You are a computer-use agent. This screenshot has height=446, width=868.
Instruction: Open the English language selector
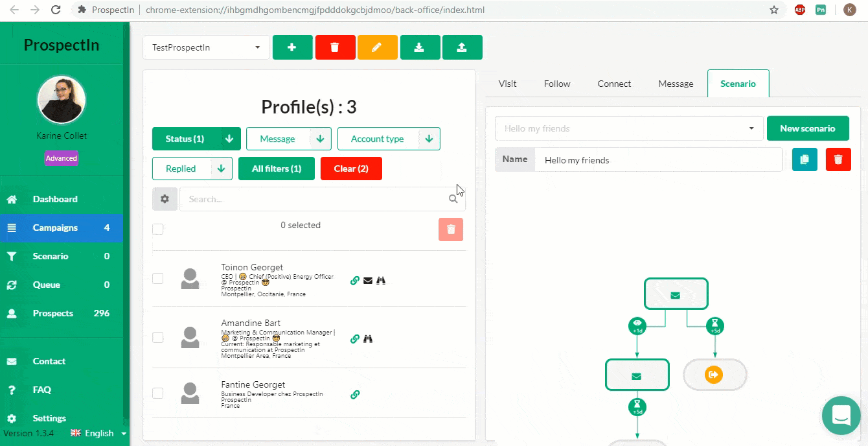pyautogui.click(x=98, y=433)
